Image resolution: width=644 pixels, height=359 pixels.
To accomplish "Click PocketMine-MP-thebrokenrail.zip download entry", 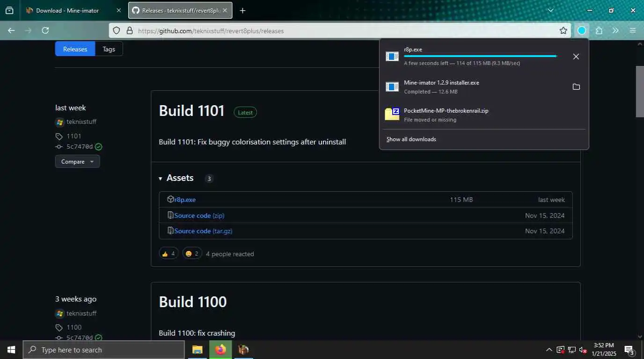I will pos(483,115).
